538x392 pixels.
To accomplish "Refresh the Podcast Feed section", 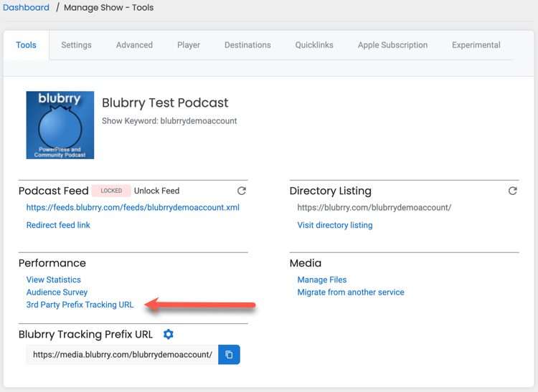I will pyautogui.click(x=242, y=191).
